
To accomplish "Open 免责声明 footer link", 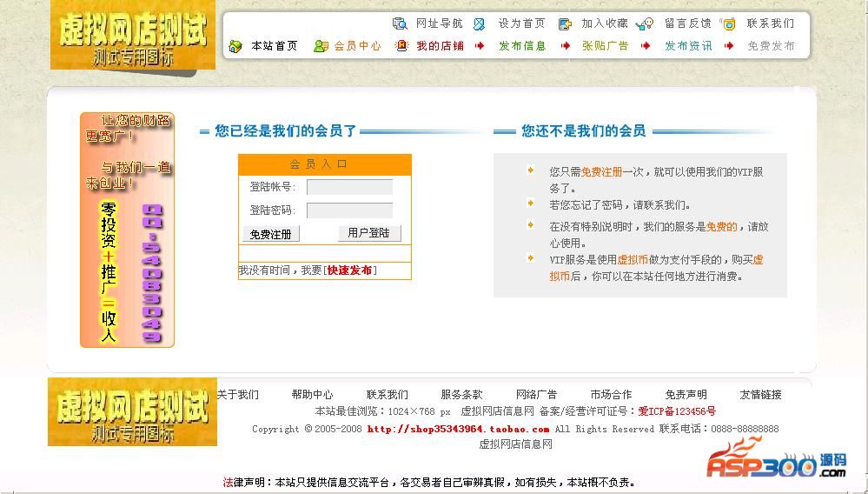I will point(686,395).
